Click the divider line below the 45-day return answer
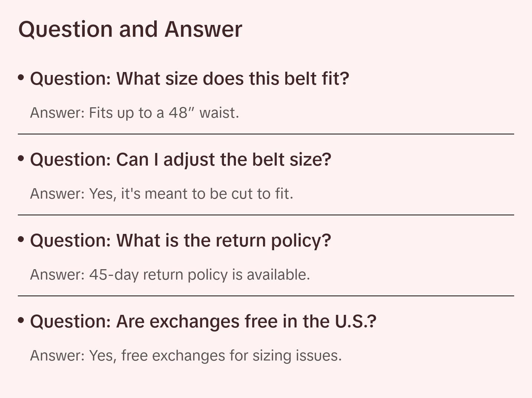The width and height of the screenshot is (532, 398). pos(266,296)
